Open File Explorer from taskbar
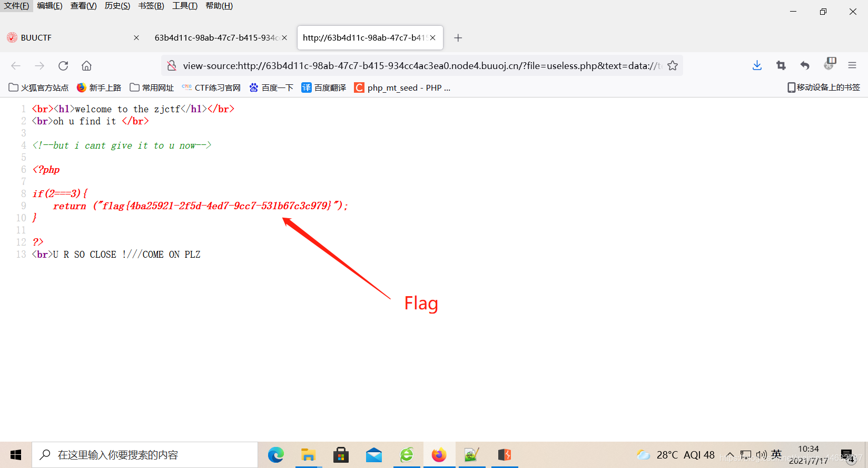The width and height of the screenshot is (868, 468). (x=308, y=455)
